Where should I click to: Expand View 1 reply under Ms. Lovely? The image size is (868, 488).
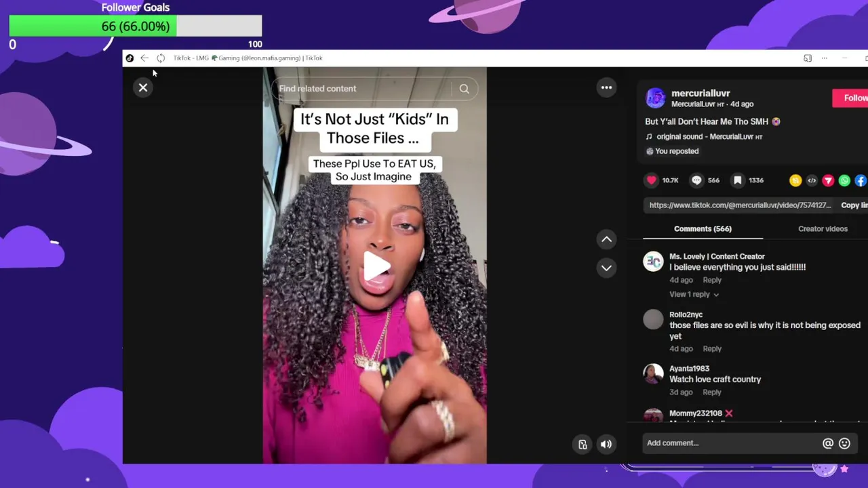[694, 295]
